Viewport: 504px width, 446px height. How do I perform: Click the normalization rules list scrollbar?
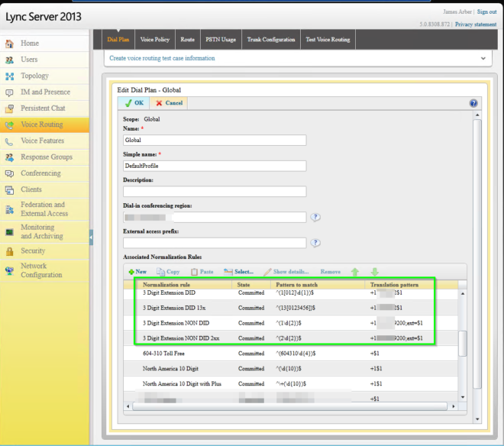[462, 344]
